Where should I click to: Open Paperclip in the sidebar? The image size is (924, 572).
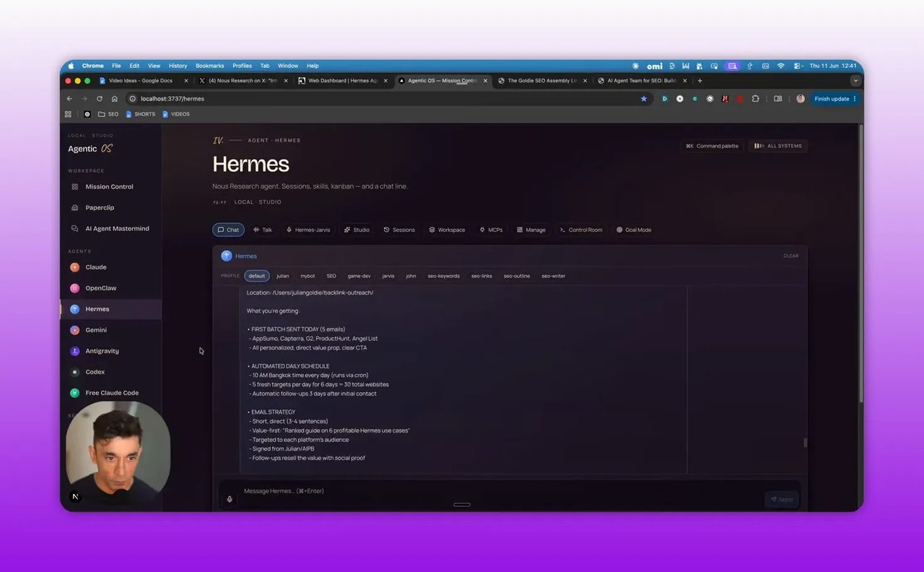tap(100, 207)
